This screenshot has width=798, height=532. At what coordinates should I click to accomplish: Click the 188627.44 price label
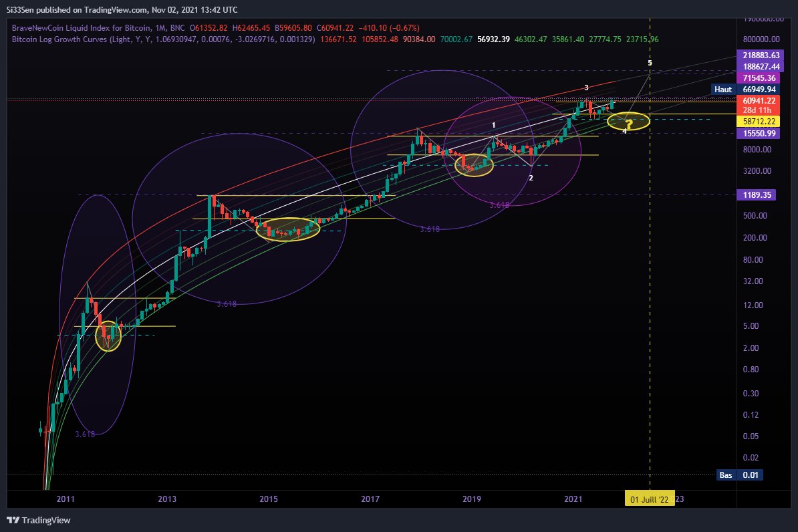point(761,67)
